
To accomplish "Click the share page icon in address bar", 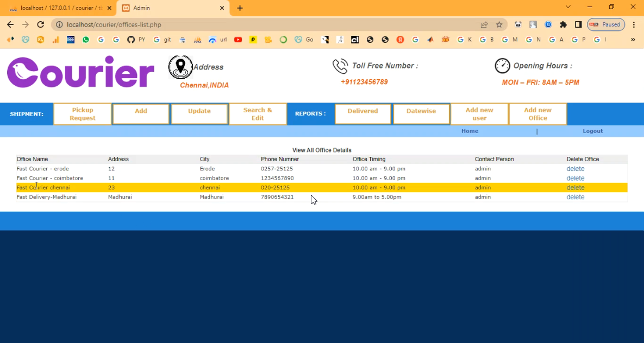I will (484, 24).
